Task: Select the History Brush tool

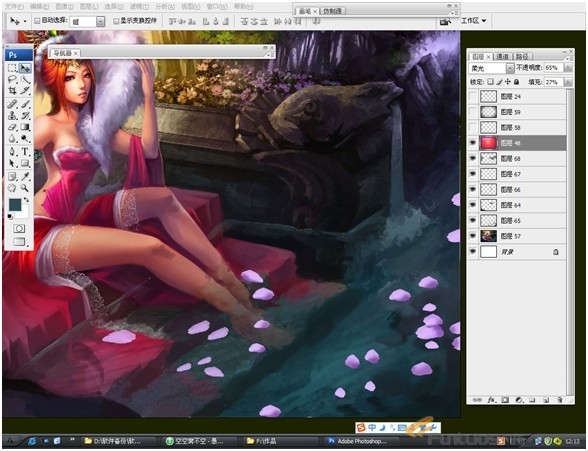Action: click(x=25, y=115)
